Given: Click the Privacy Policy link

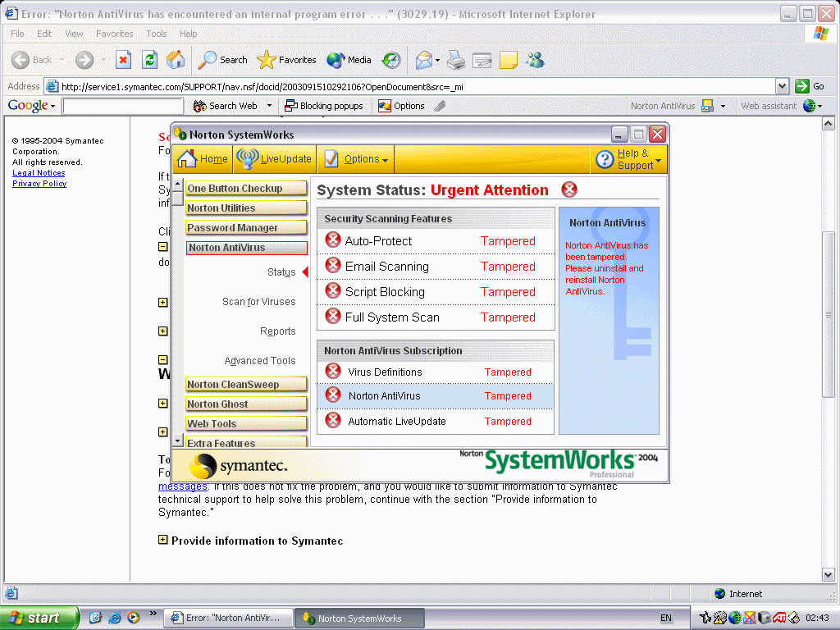Looking at the screenshot, I should (x=39, y=183).
